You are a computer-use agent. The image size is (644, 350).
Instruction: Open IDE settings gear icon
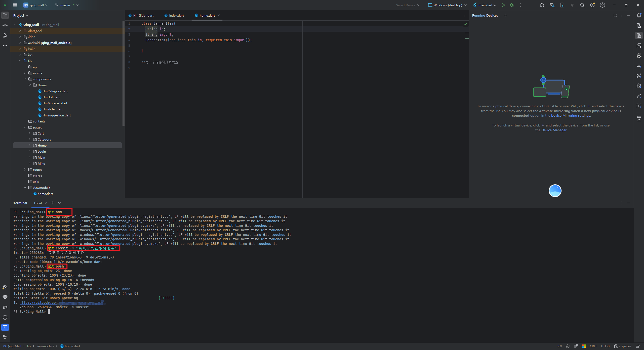pos(592,5)
